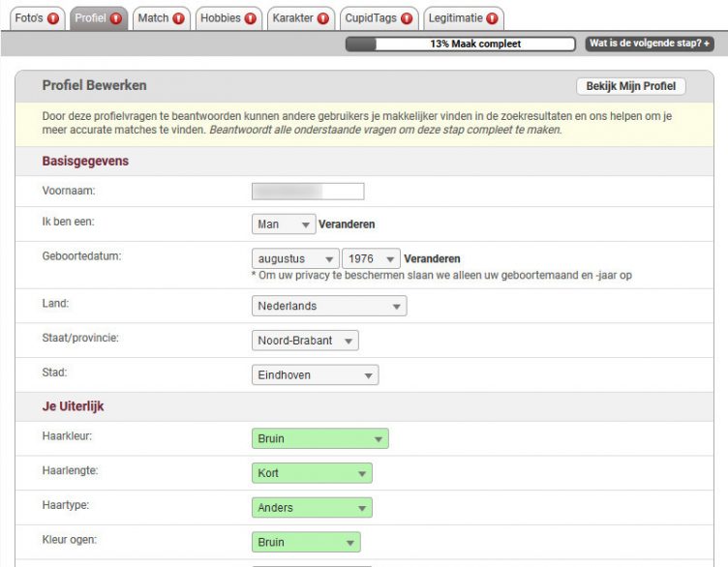Click the warning icon next to Hobbies
Image resolution: width=728 pixels, height=567 pixels.
point(250,18)
